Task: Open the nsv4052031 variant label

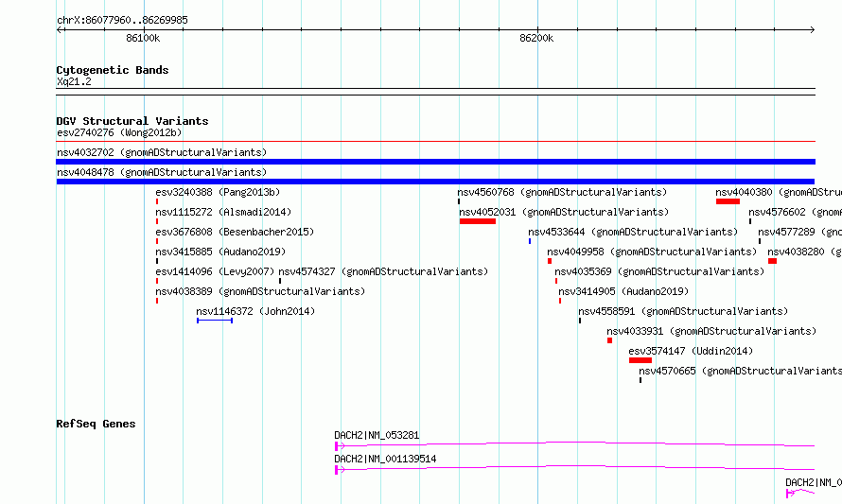Action: 564,212
